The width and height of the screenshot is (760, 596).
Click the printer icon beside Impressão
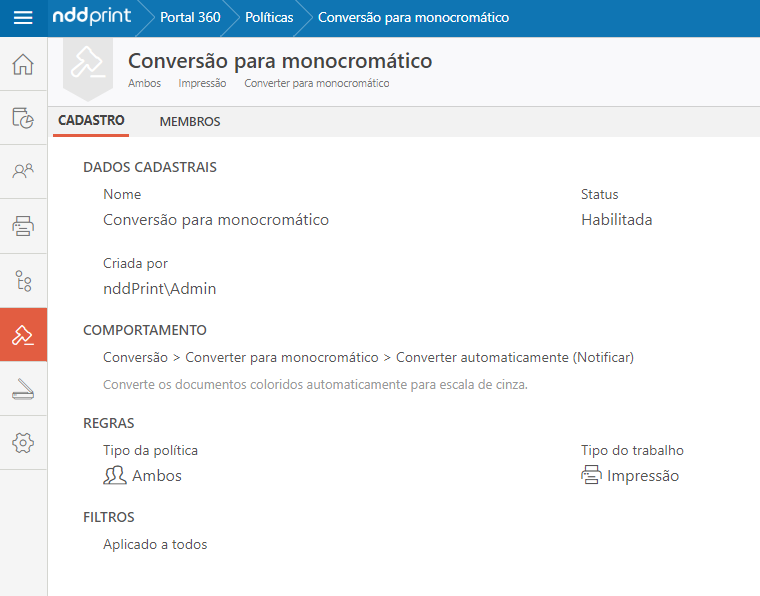[x=592, y=476]
